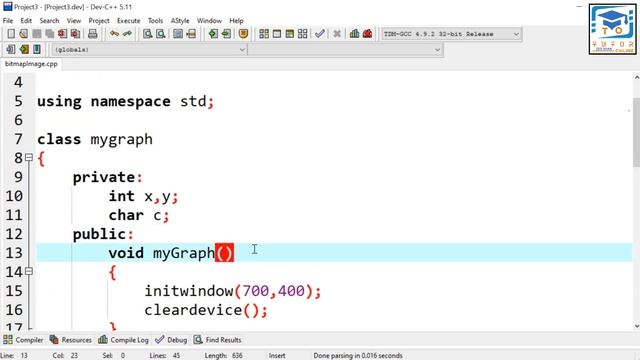
Task: Run the program with the window icon
Action: tap(277, 34)
